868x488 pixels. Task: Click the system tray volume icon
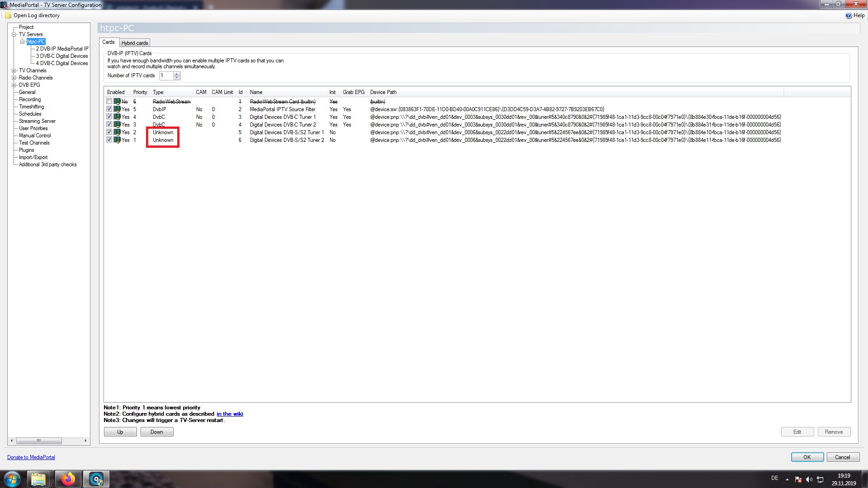(809, 479)
